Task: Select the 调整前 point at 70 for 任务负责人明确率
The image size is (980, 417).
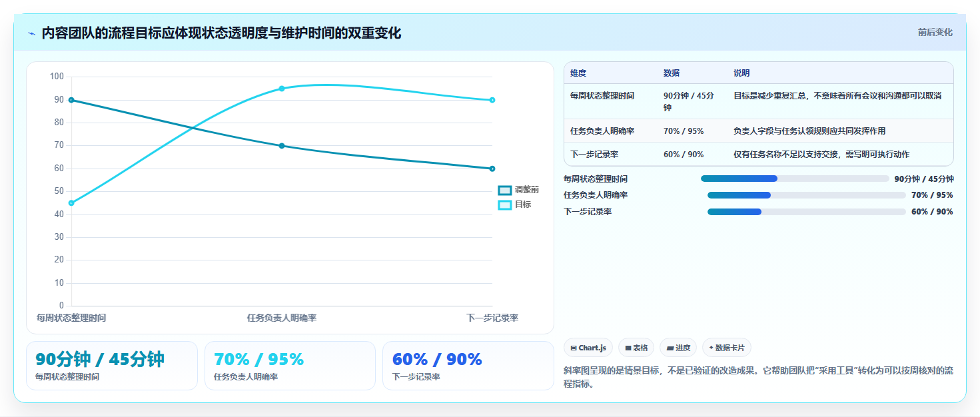Action: pos(282,146)
